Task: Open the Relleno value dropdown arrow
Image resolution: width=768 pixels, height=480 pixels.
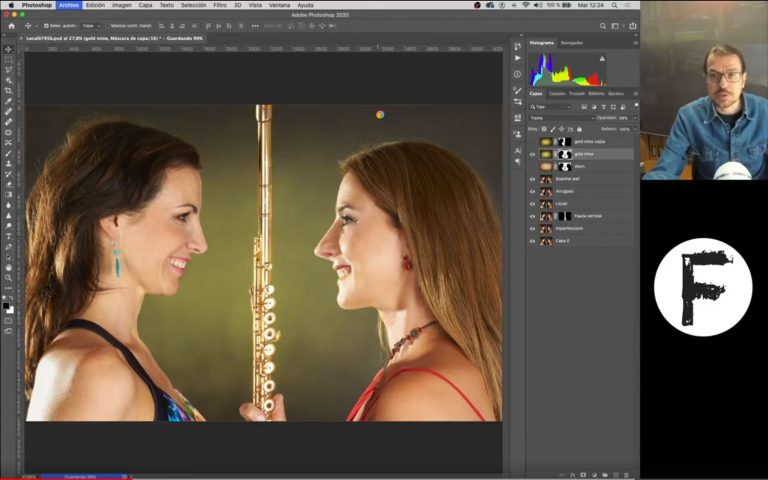Action: tap(635, 129)
